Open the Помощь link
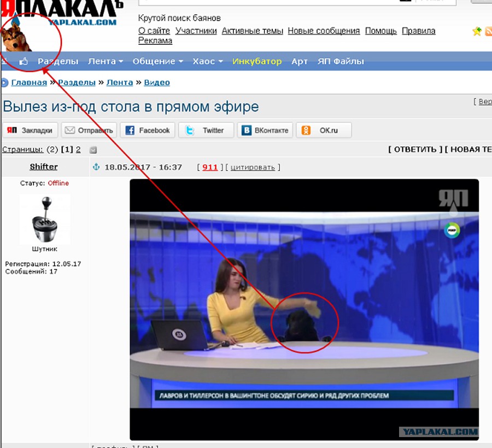Image resolution: width=492 pixels, height=448 pixels. tap(381, 31)
